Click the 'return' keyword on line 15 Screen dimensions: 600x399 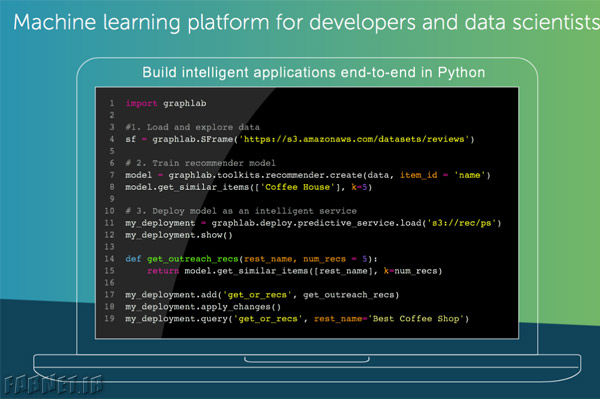tap(163, 271)
